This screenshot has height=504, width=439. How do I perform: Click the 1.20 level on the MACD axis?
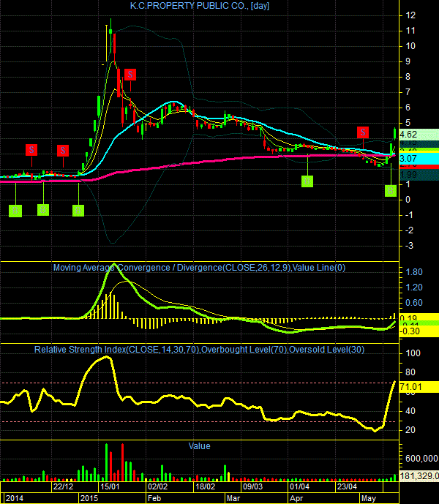pyautogui.click(x=414, y=287)
